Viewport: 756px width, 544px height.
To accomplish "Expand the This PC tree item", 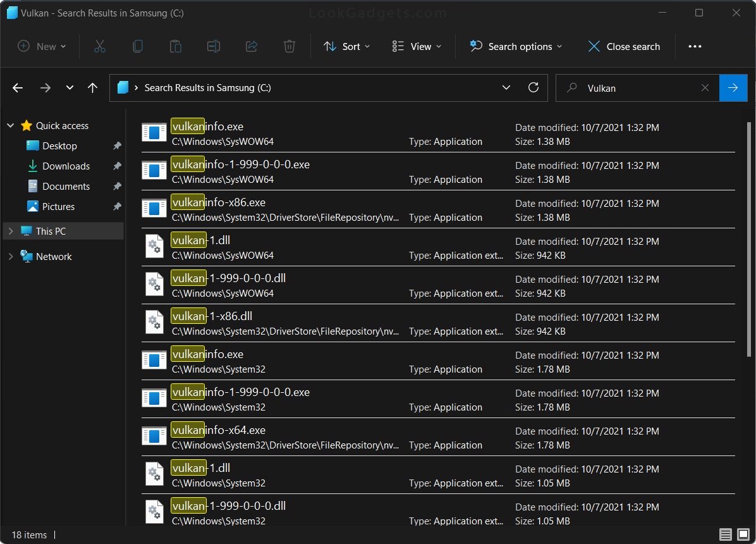I will [x=11, y=231].
